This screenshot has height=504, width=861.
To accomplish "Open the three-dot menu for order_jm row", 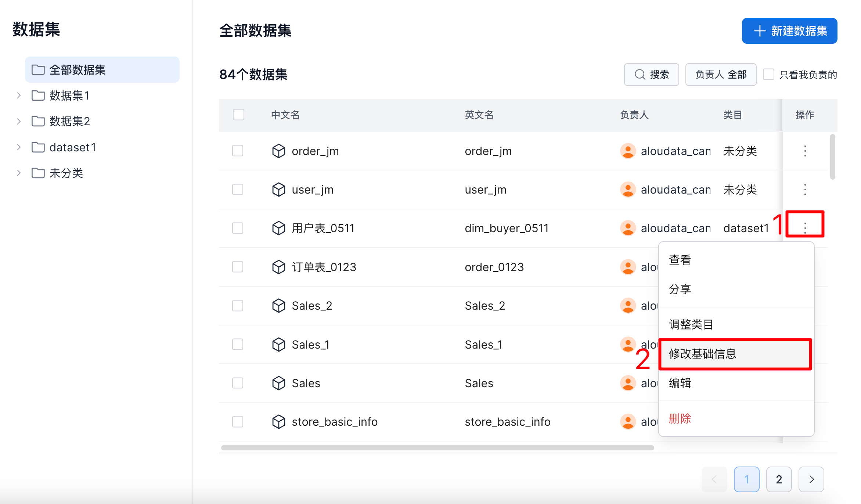I will [x=805, y=151].
